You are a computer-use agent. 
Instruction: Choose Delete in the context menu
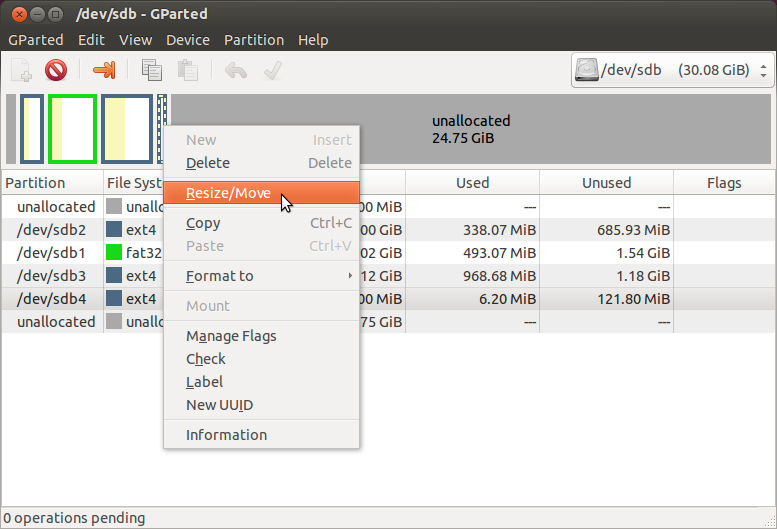(x=261, y=163)
